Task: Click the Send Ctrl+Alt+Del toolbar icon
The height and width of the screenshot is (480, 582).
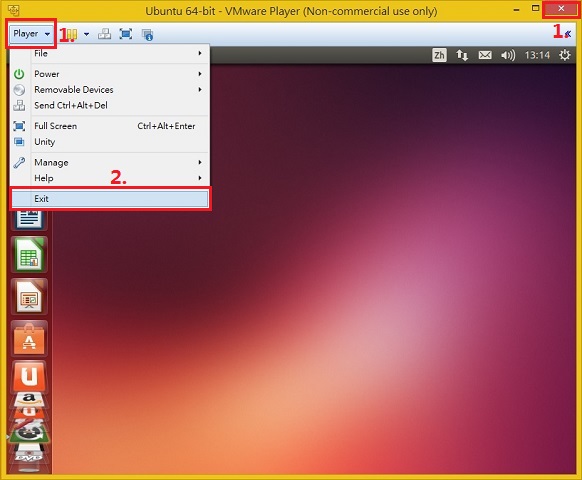Action: click(104, 34)
